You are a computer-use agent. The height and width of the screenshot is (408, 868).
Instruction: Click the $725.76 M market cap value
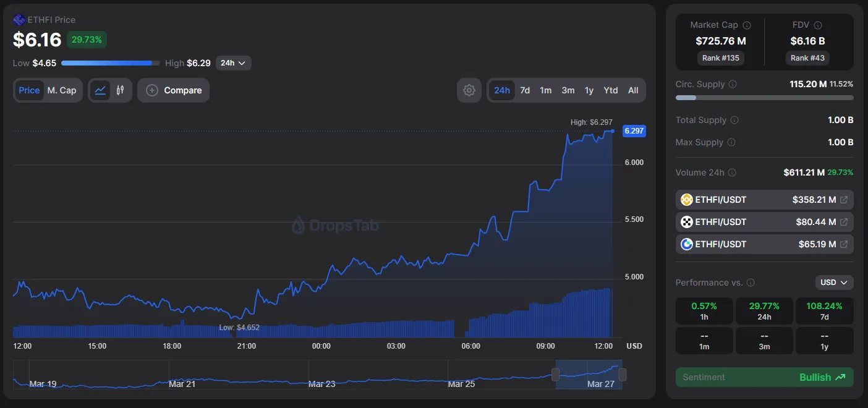pyautogui.click(x=721, y=41)
